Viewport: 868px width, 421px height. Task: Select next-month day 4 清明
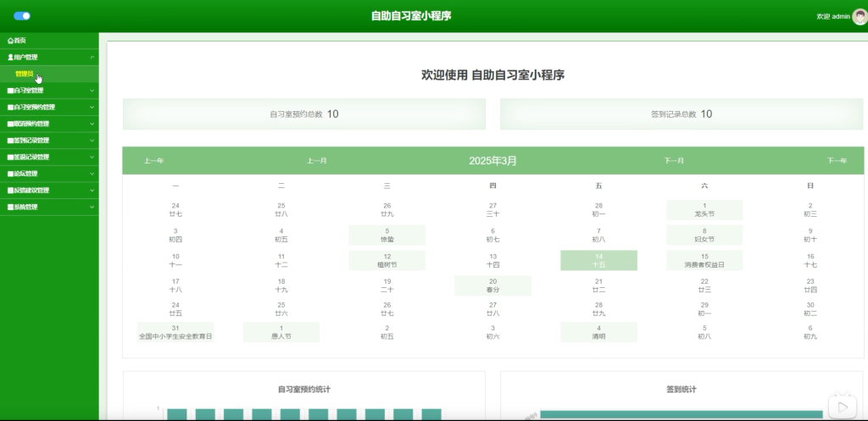pyautogui.click(x=599, y=332)
